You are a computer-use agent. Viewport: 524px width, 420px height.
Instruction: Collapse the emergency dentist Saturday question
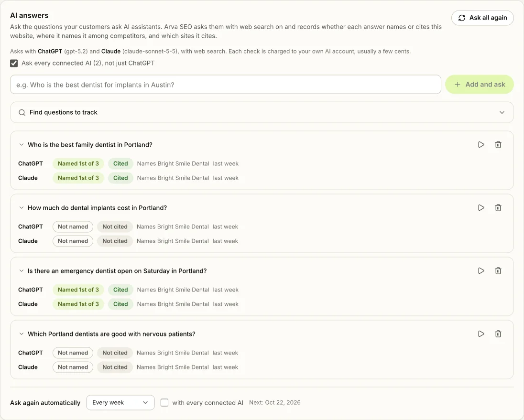click(22, 271)
